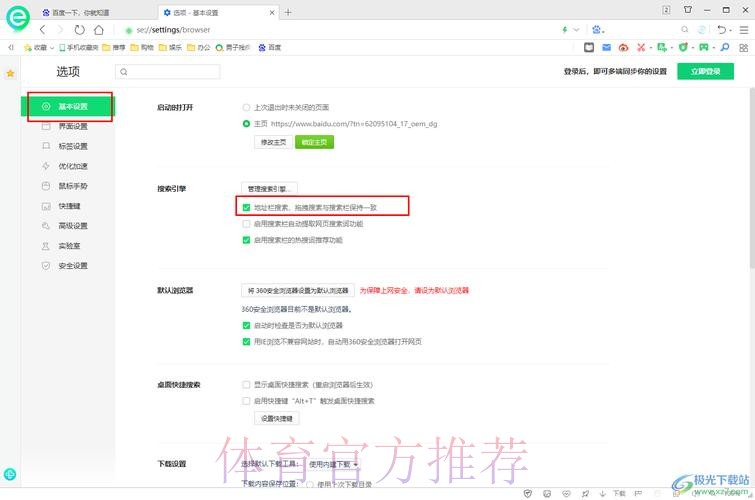
Task: Open new tab with plus button
Action: coord(288,12)
